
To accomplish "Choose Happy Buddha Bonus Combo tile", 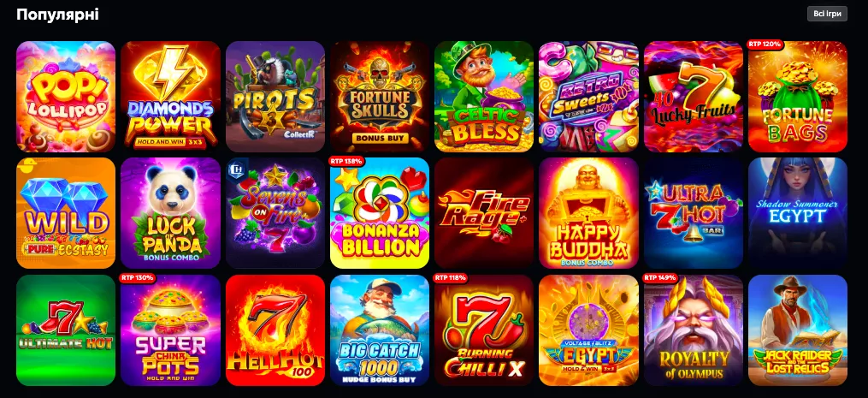I will (x=589, y=213).
